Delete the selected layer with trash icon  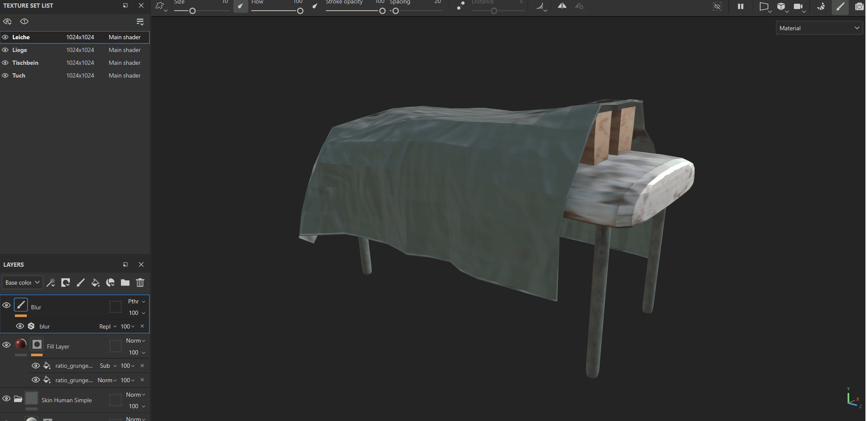pyautogui.click(x=140, y=283)
